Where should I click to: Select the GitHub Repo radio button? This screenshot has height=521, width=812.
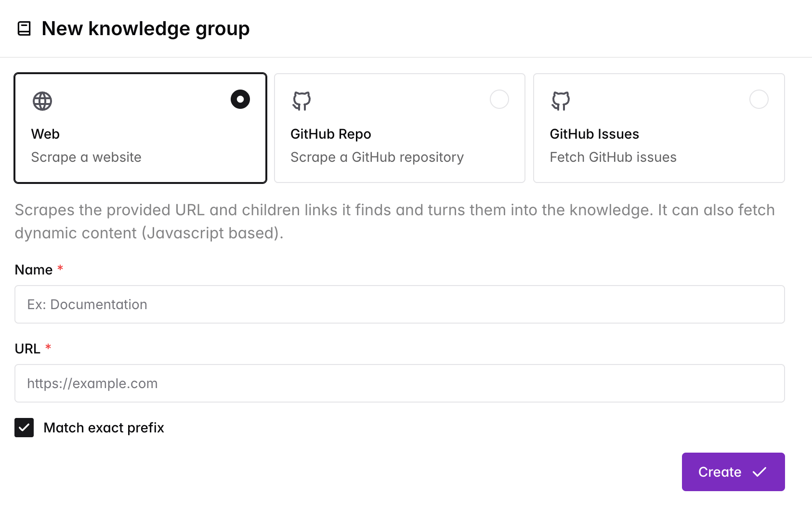pos(499,99)
